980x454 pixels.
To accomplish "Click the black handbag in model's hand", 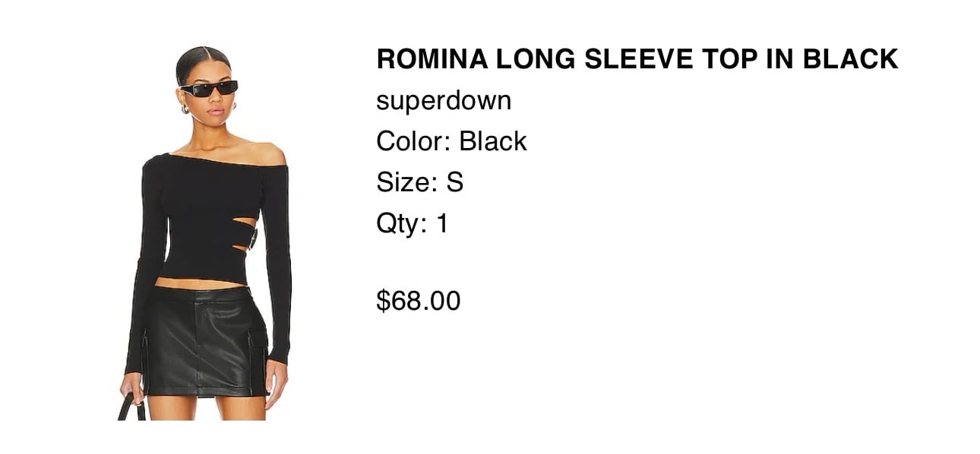I will [x=129, y=407].
